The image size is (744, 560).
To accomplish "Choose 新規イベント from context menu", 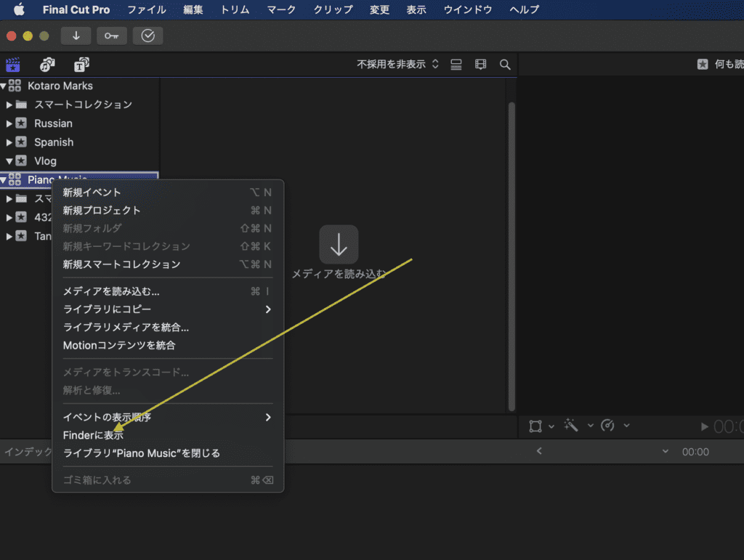I will click(168, 192).
